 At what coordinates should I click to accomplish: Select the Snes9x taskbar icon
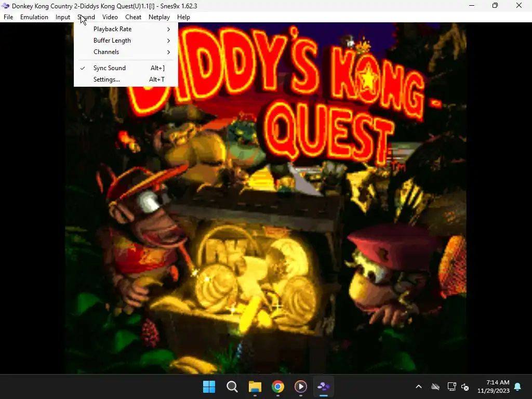click(x=323, y=387)
